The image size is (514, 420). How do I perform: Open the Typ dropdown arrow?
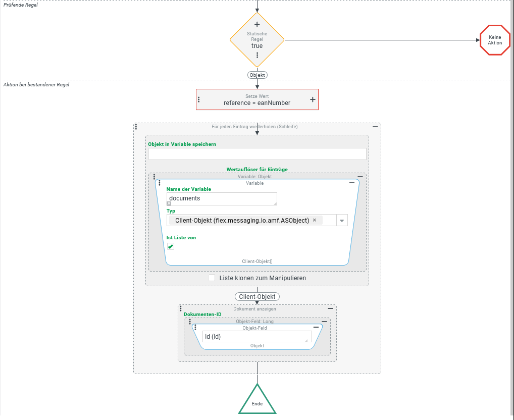point(341,221)
